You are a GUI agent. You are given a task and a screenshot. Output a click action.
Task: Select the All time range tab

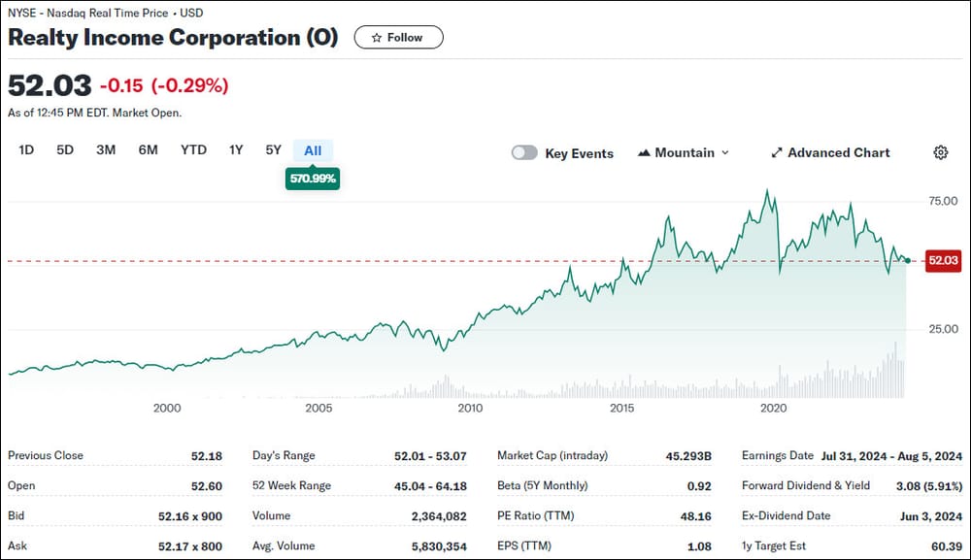point(313,150)
